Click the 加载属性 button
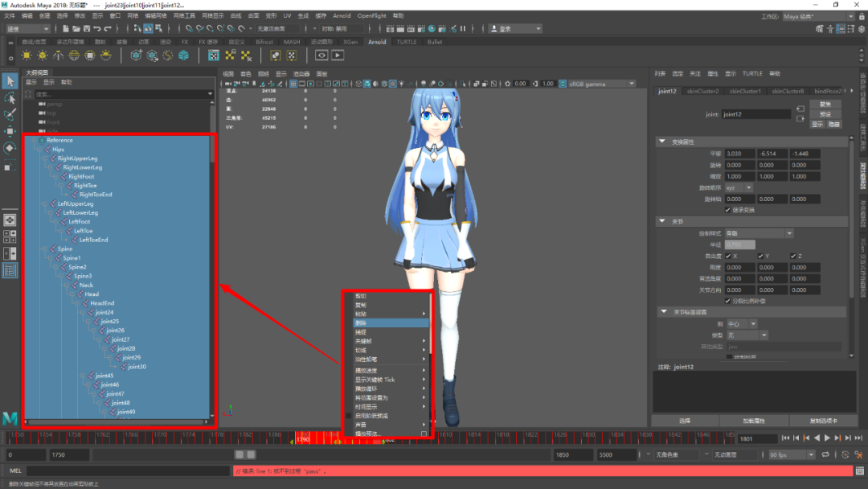 [x=754, y=421]
